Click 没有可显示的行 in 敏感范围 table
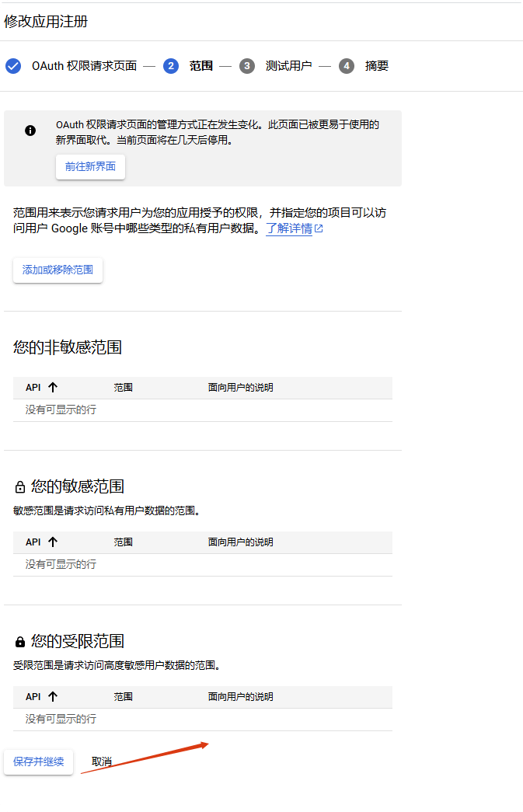This screenshot has width=523, height=812. (61, 564)
